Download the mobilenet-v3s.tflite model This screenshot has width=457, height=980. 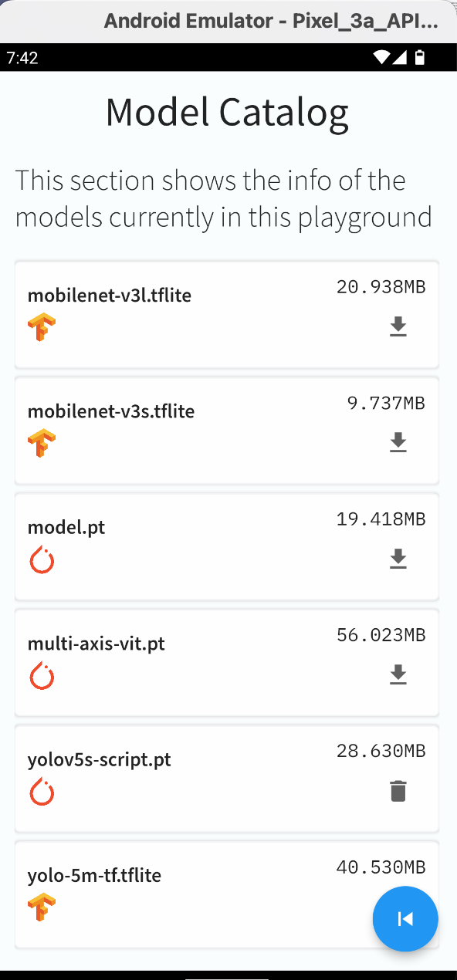coord(398,443)
